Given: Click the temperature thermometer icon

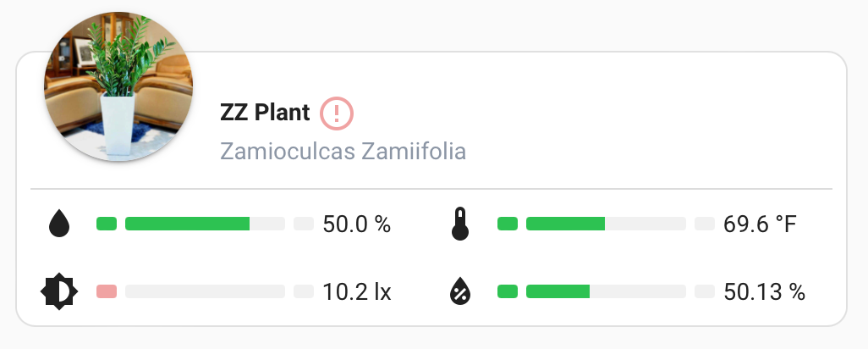Looking at the screenshot, I should pos(460,224).
